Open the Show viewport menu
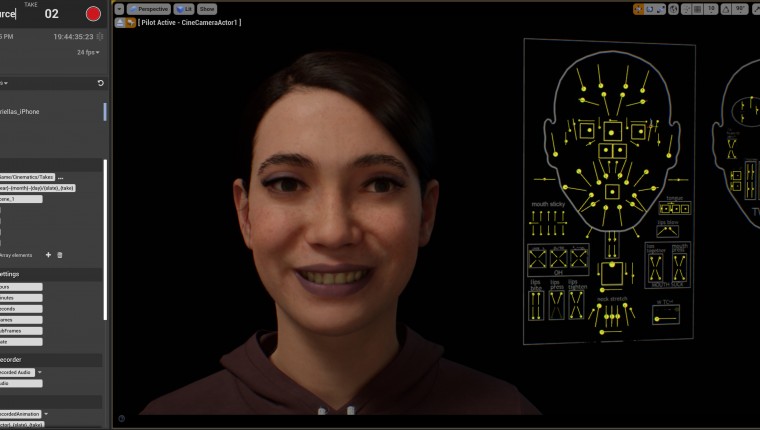Viewport: 760px width, 430px height. pos(207,9)
